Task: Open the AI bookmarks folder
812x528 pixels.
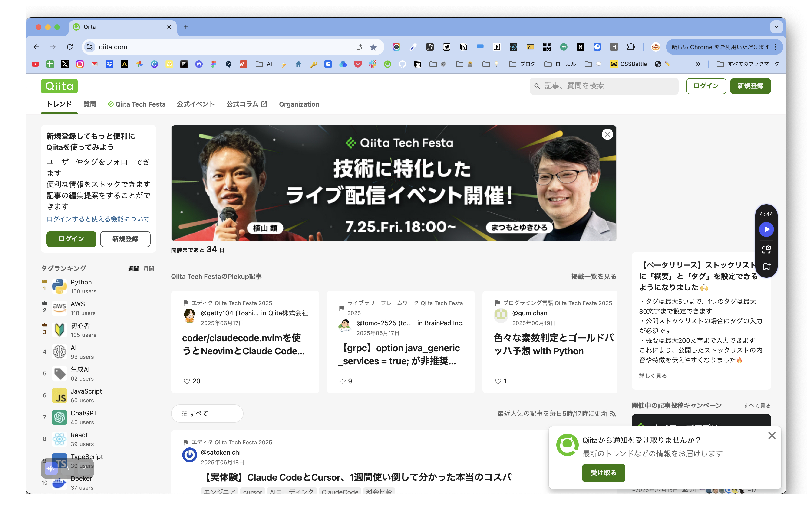Action: pos(264,64)
